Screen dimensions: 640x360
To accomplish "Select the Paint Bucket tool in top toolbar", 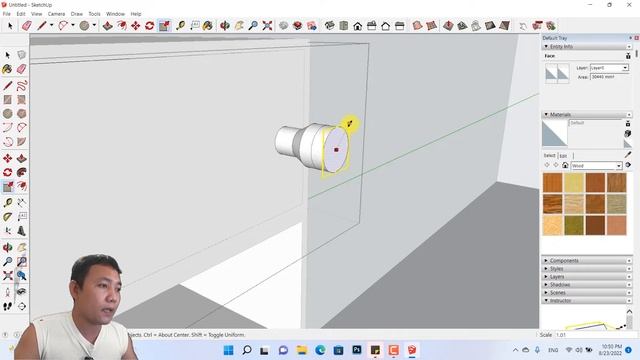I will click(x=208, y=26).
